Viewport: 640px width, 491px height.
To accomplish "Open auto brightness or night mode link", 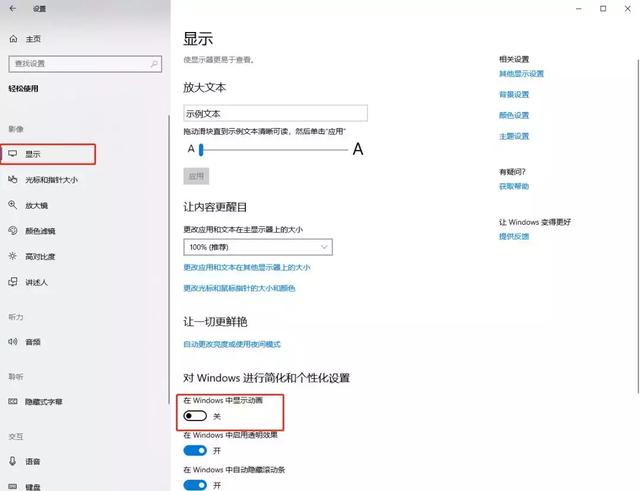I will coord(232,344).
